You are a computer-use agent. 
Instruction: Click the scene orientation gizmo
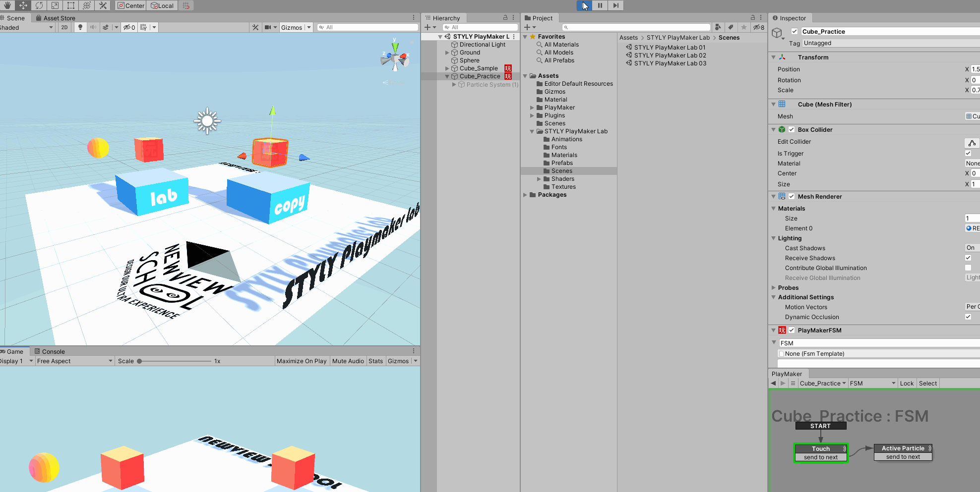[x=395, y=58]
